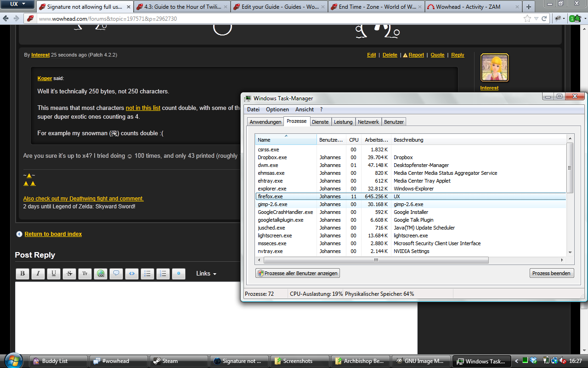Click Prozesse aller Benutzer anzeigen button
Screen dimensions: 588x368
coord(298,273)
